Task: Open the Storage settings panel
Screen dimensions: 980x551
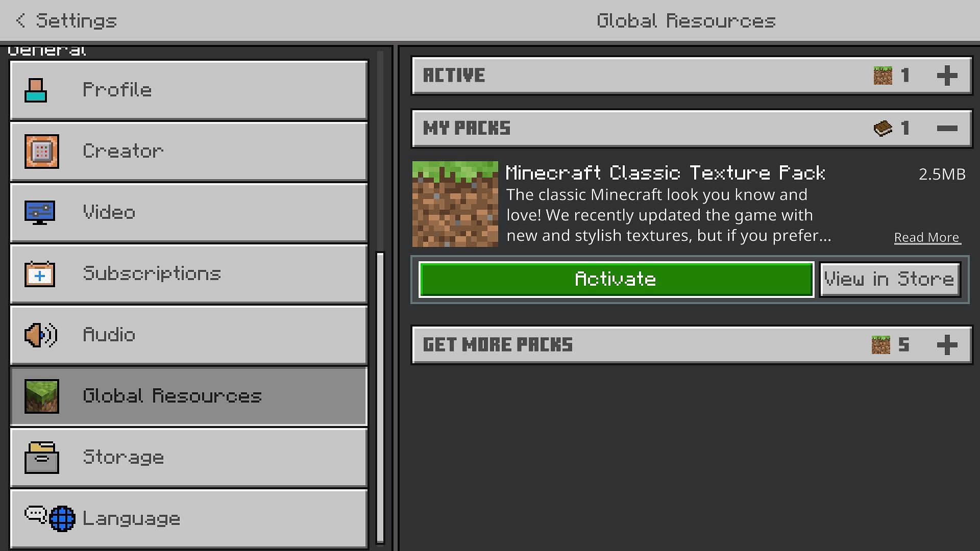Action: coord(189,458)
